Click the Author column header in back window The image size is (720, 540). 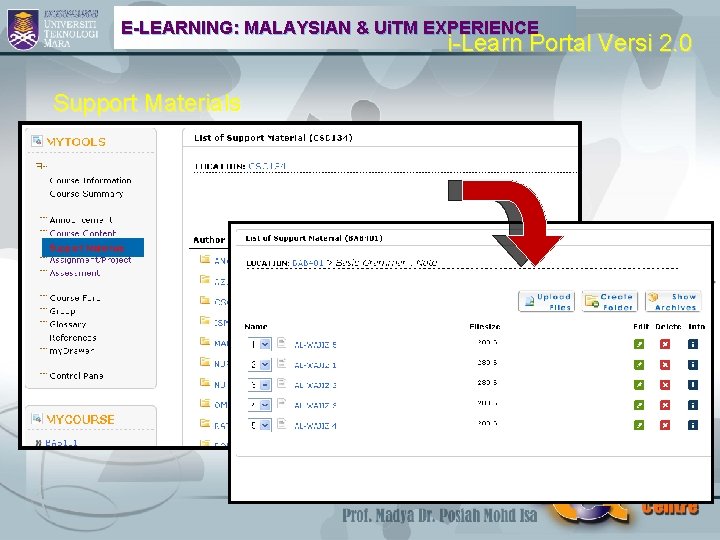[x=209, y=240]
